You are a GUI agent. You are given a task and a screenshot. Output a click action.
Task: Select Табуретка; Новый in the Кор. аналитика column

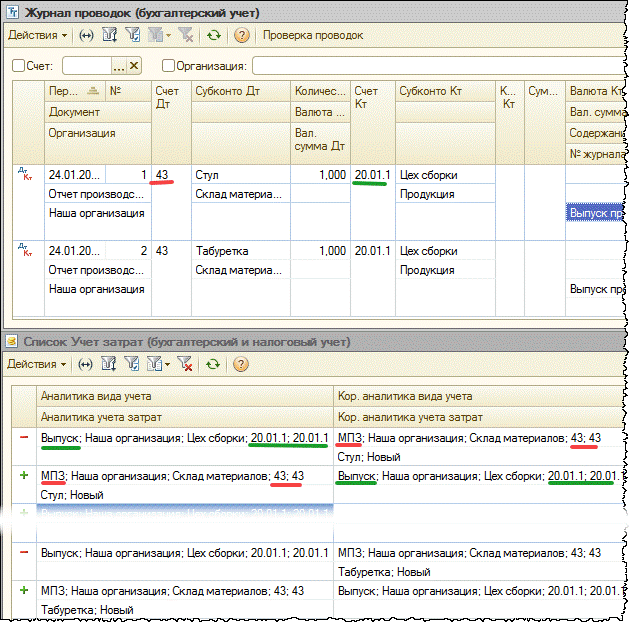point(384,572)
